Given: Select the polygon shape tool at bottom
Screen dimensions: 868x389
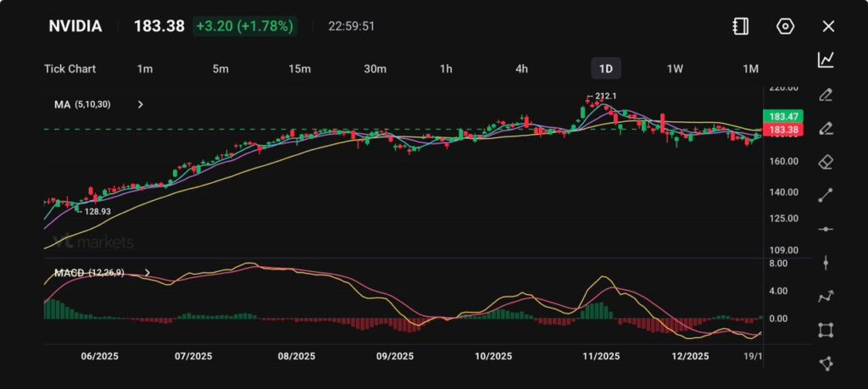Looking at the screenshot, I should (826, 364).
